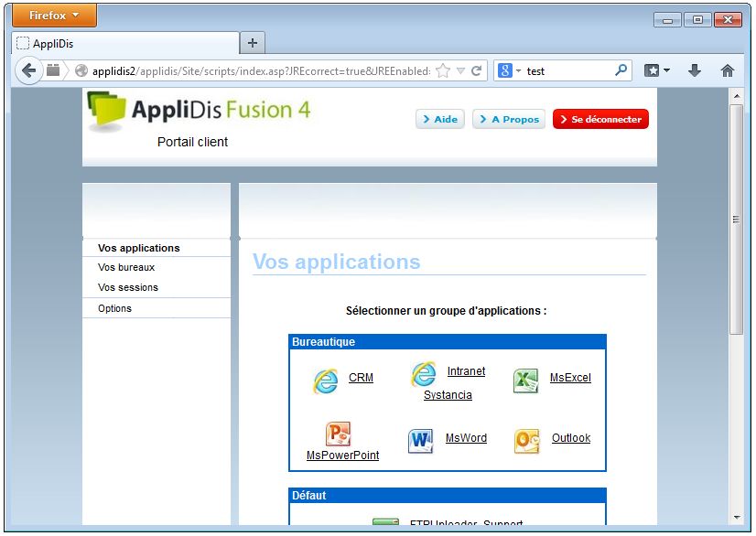Go to the Firefox home page icon
Screen dimensions: 756x536
728,70
